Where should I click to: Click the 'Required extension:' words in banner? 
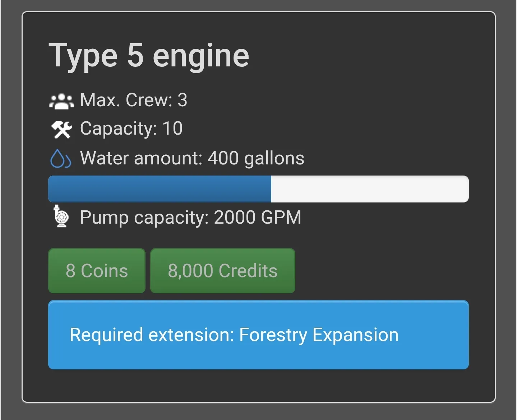click(x=152, y=335)
